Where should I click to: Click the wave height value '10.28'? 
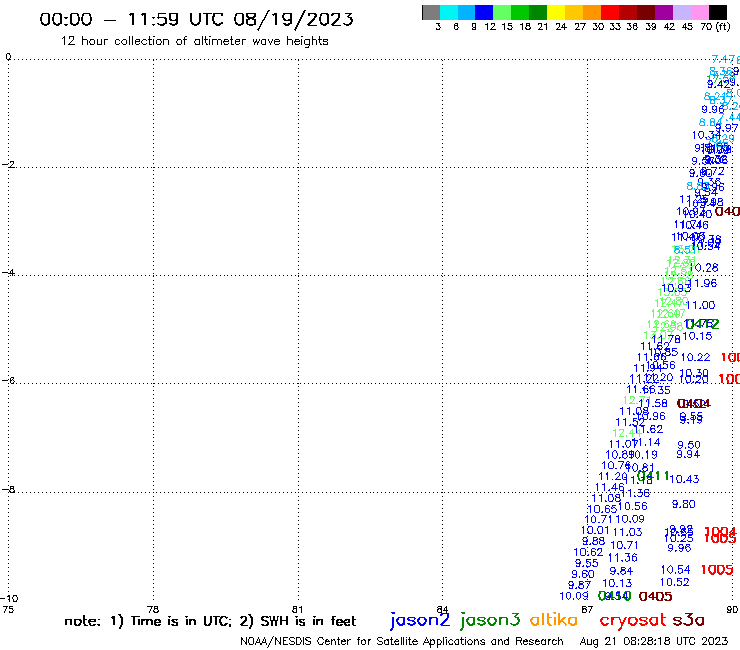pyautogui.click(x=704, y=268)
